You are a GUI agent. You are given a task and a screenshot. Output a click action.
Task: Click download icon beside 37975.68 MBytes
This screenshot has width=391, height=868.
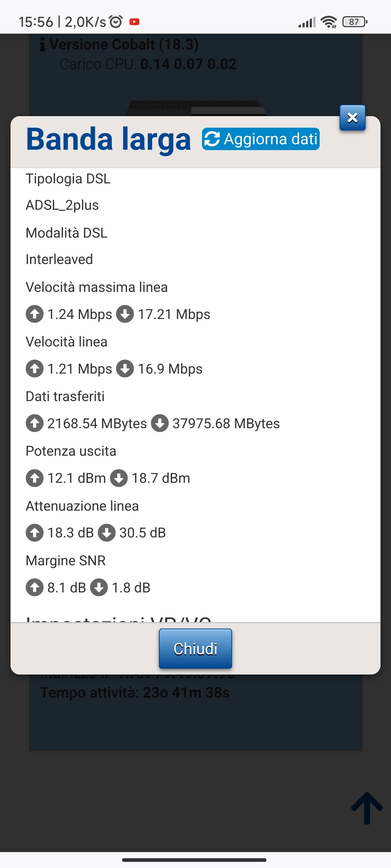pyautogui.click(x=160, y=423)
